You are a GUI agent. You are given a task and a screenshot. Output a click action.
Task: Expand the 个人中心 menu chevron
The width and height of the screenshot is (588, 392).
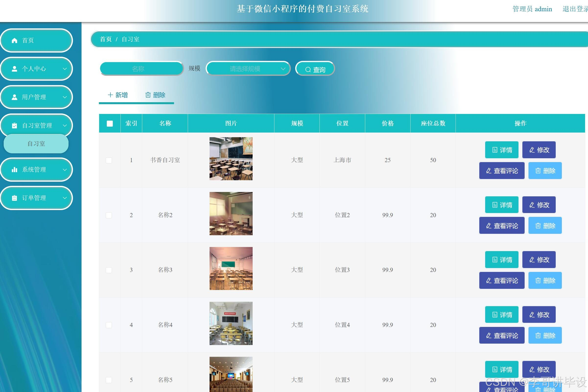[x=65, y=69]
